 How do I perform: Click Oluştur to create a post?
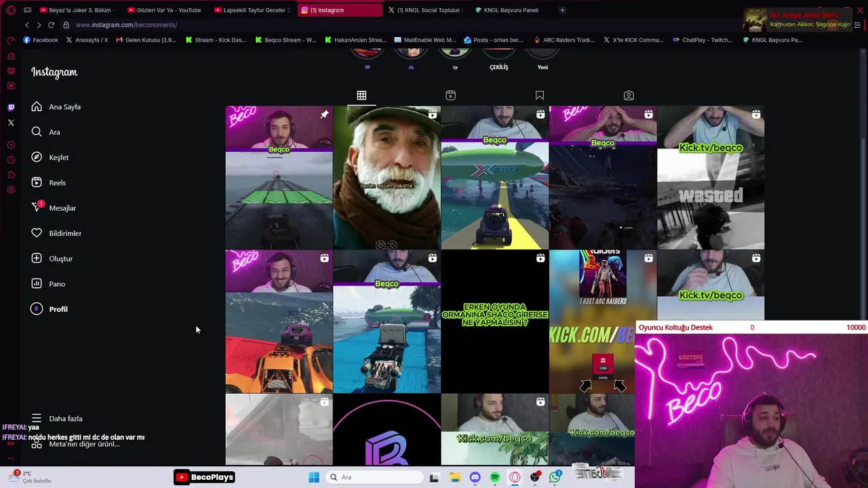[52, 258]
